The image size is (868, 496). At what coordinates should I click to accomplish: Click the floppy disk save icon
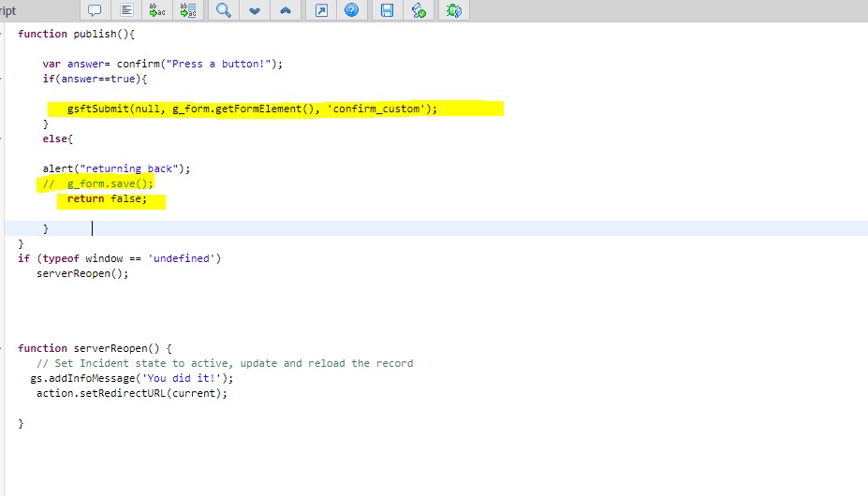(x=387, y=10)
